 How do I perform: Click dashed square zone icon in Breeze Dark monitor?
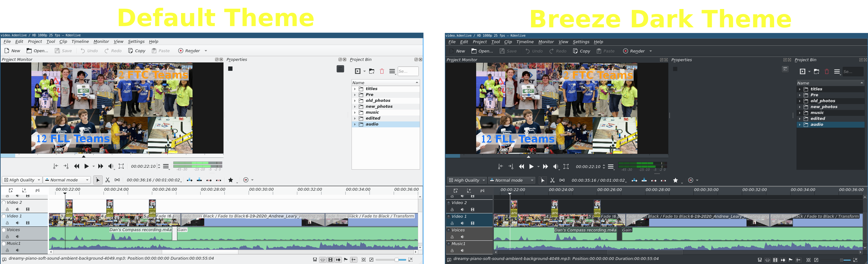(x=566, y=166)
